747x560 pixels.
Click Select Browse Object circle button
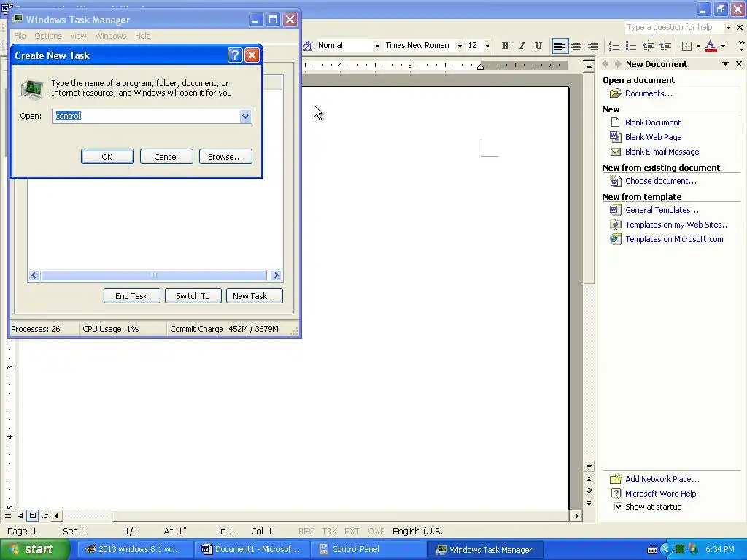pos(589,491)
